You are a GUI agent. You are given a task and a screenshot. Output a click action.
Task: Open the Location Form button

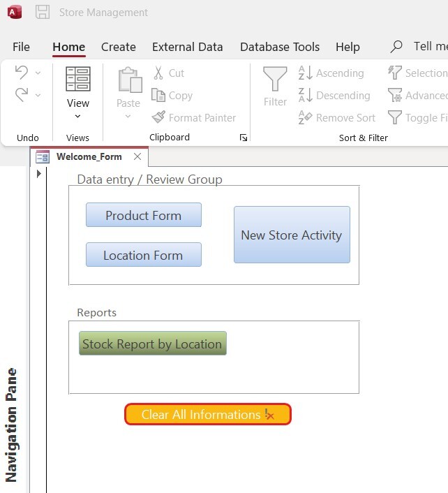(x=144, y=255)
